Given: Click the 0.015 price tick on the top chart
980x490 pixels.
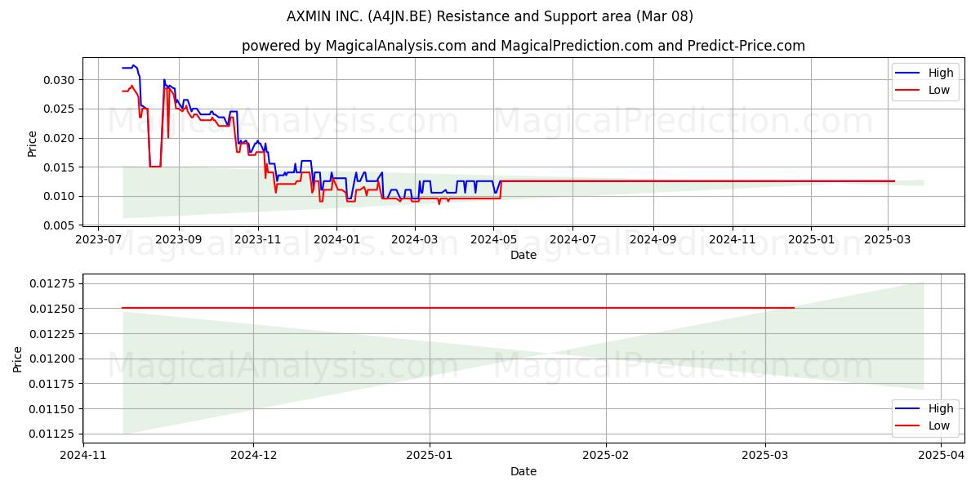Looking at the screenshot, I should click(60, 167).
